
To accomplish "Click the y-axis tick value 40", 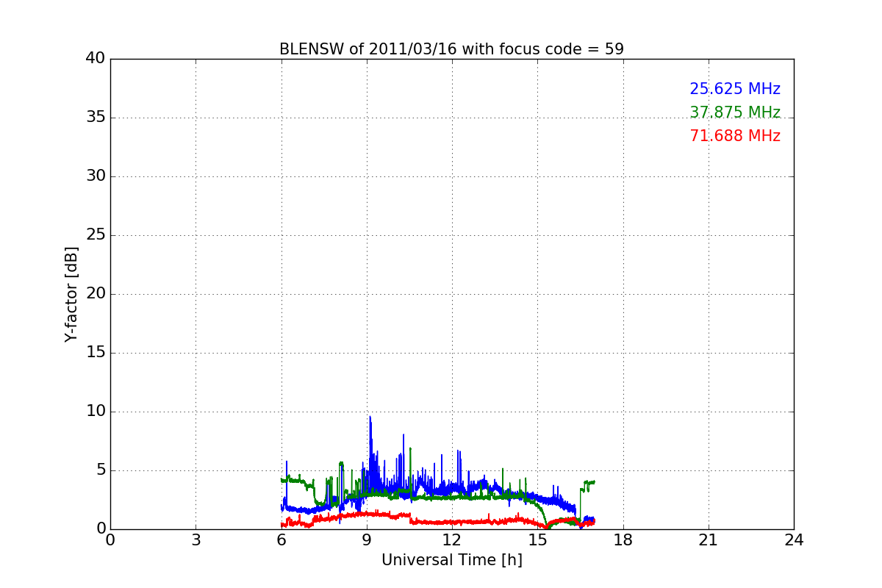I will (96, 59).
